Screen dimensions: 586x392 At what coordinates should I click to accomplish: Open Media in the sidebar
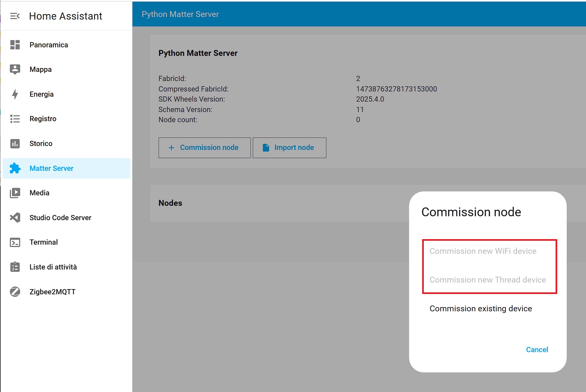pos(66,193)
